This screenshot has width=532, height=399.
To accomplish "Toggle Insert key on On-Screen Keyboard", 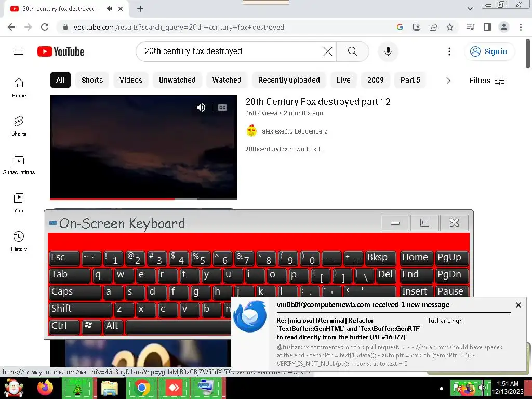I will tap(416, 291).
